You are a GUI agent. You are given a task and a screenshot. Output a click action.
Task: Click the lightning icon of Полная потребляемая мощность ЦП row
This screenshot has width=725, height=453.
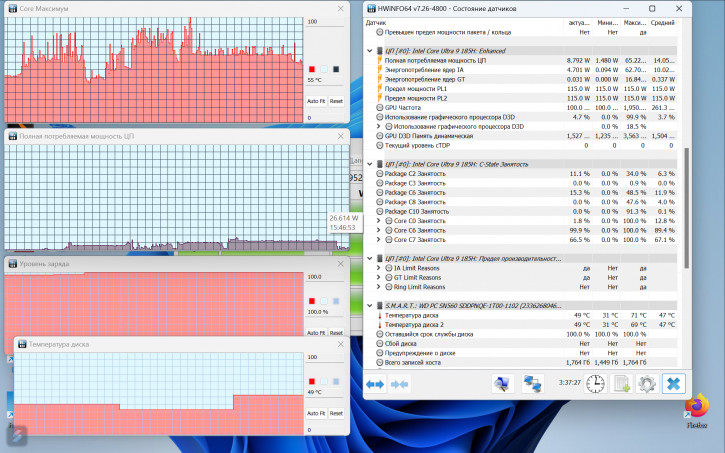coord(380,60)
